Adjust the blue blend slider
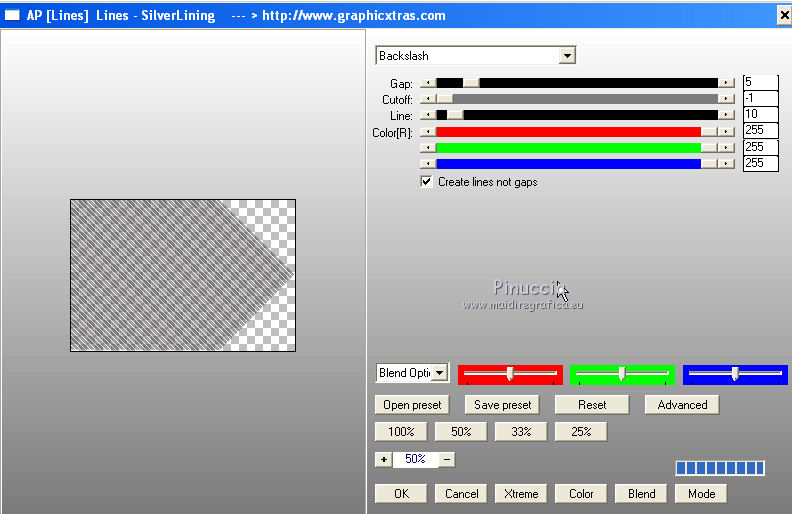The width and height of the screenshot is (792, 514). [x=735, y=374]
